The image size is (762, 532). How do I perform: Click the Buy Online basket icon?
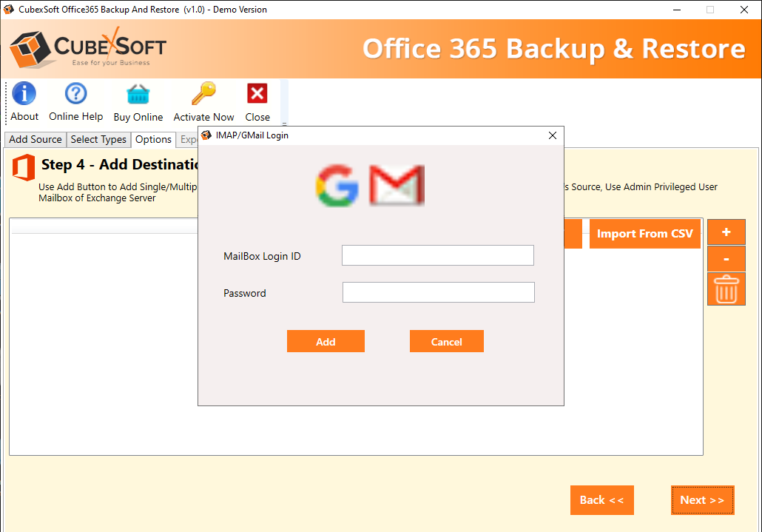[138, 94]
